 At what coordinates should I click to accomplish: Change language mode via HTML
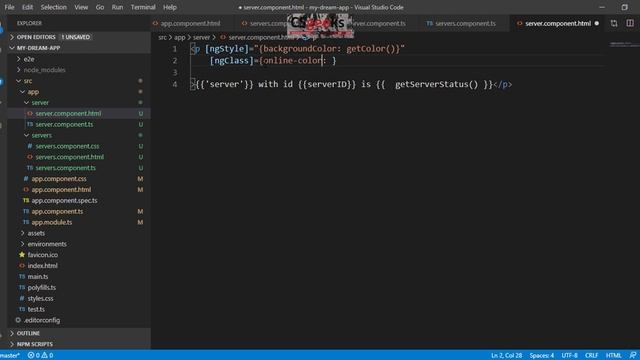(x=613, y=356)
